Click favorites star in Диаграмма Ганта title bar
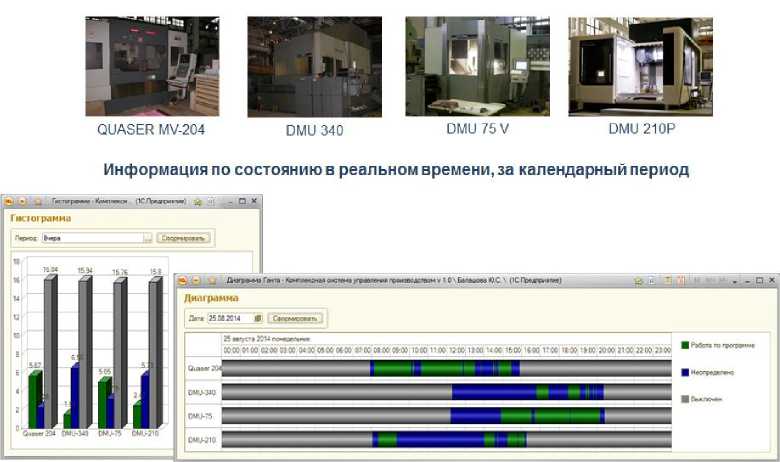 tap(212, 280)
